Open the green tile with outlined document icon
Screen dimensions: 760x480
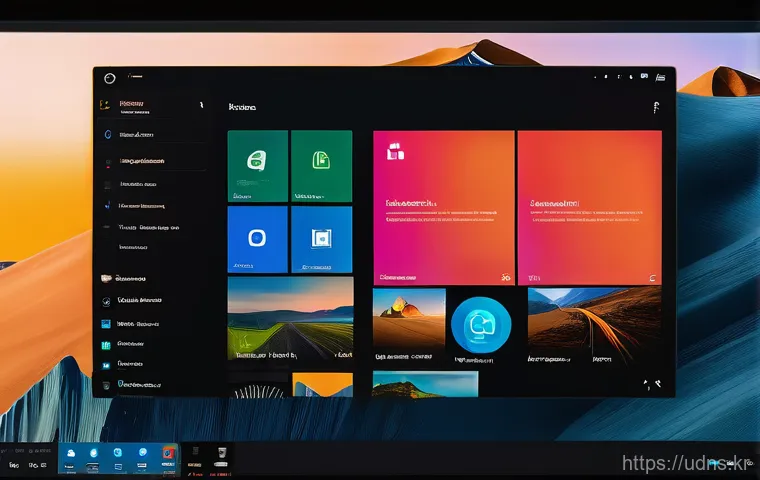[322, 166]
